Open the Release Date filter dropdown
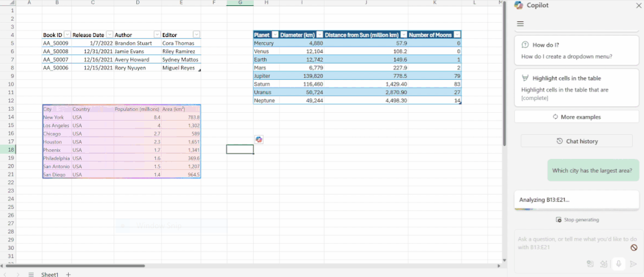644x277 pixels. (109, 34)
